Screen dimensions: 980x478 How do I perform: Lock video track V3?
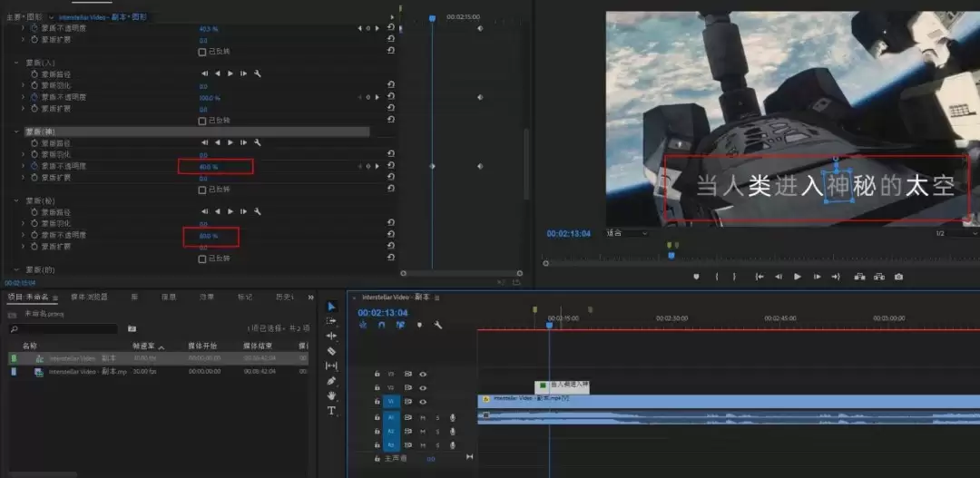[377, 375]
